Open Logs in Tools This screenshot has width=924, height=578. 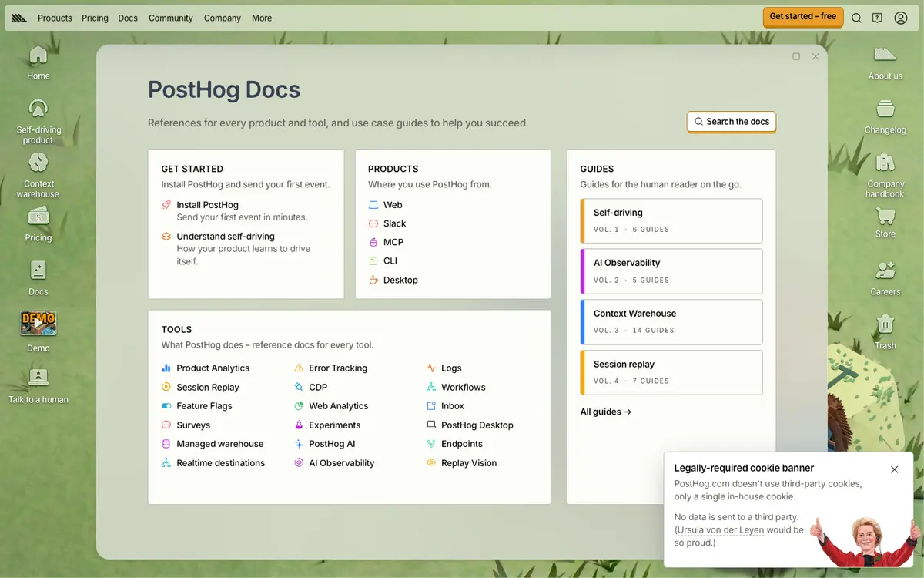click(x=451, y=368)
